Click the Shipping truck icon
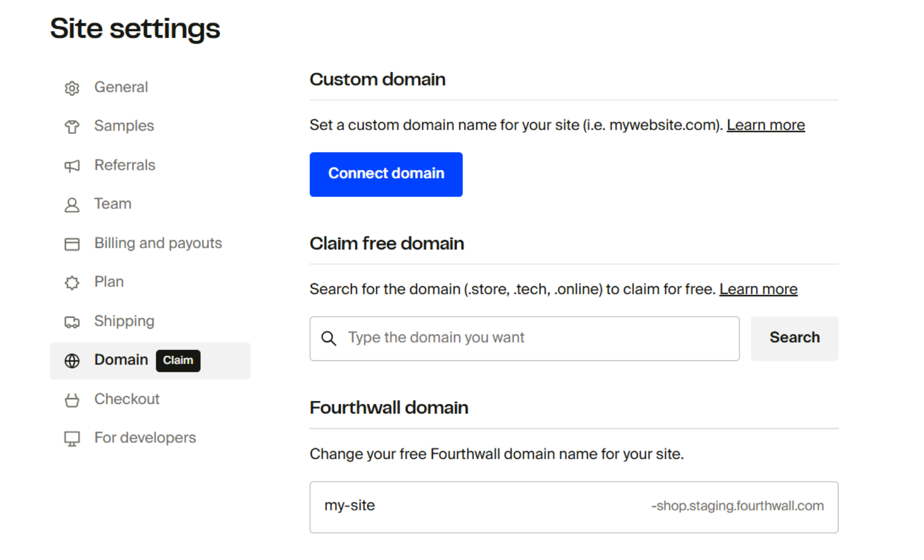This screenshot has height=560, width=924. [72, 322]
